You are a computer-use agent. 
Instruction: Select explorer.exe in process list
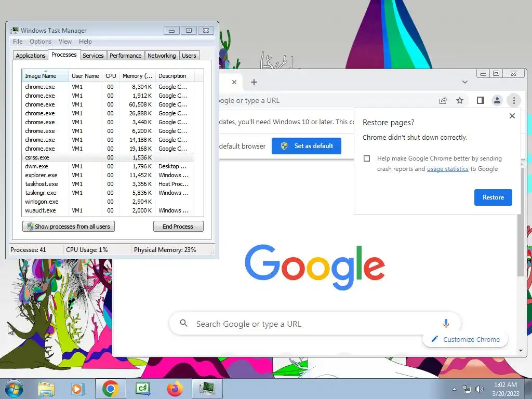(x=108, y=175)
